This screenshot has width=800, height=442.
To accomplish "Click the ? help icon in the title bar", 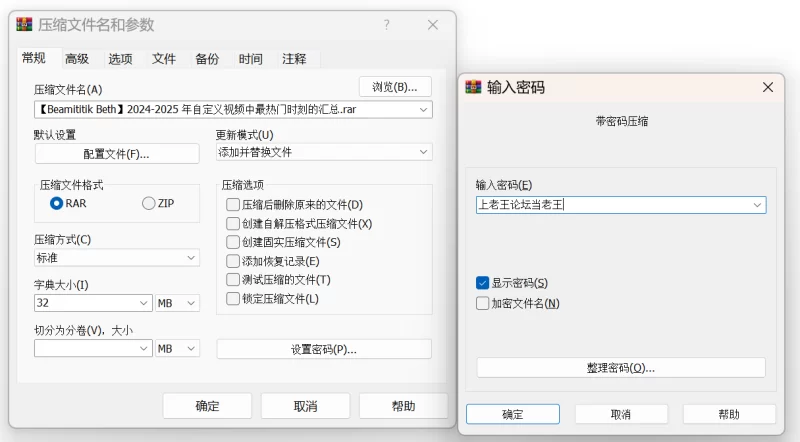I will click(386, 25).
